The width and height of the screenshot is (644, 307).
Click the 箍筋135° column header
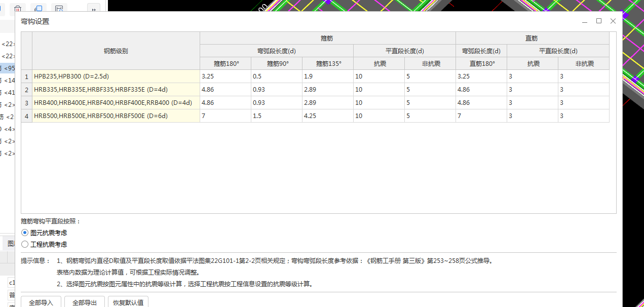[328, 64]
